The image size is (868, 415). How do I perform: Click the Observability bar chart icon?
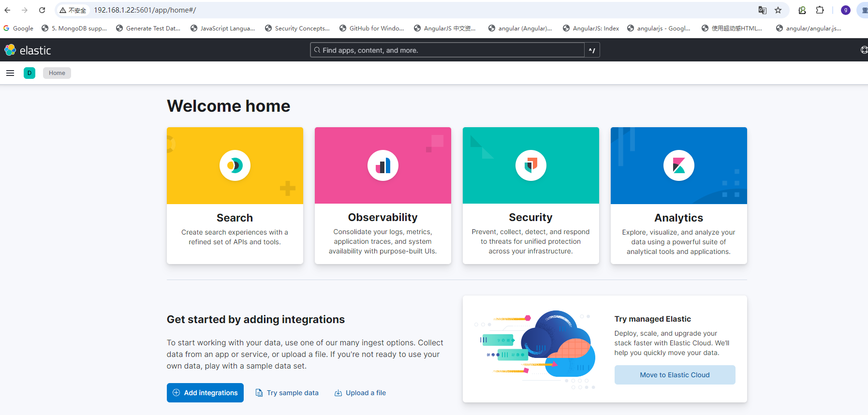[x=383, y=165]
